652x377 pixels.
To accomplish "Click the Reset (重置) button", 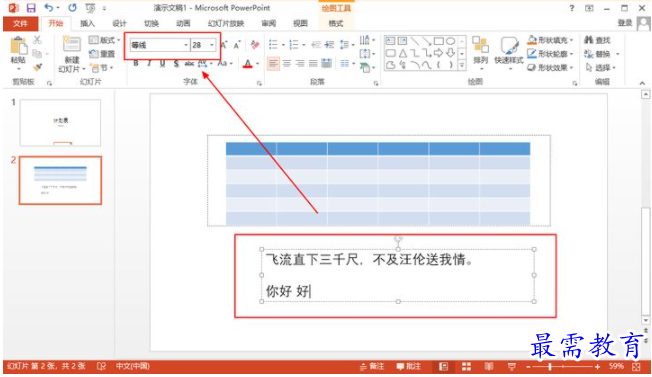I will tap(102, 54).
